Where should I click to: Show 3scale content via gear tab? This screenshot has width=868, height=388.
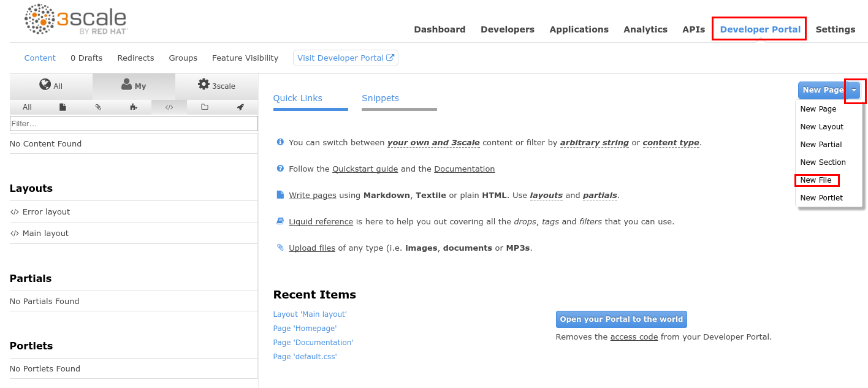point(216,86)
